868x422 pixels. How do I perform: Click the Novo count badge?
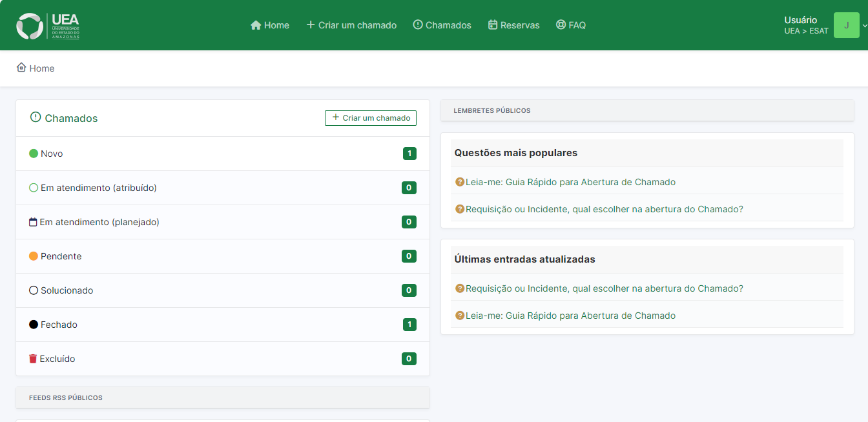(409, 154)
